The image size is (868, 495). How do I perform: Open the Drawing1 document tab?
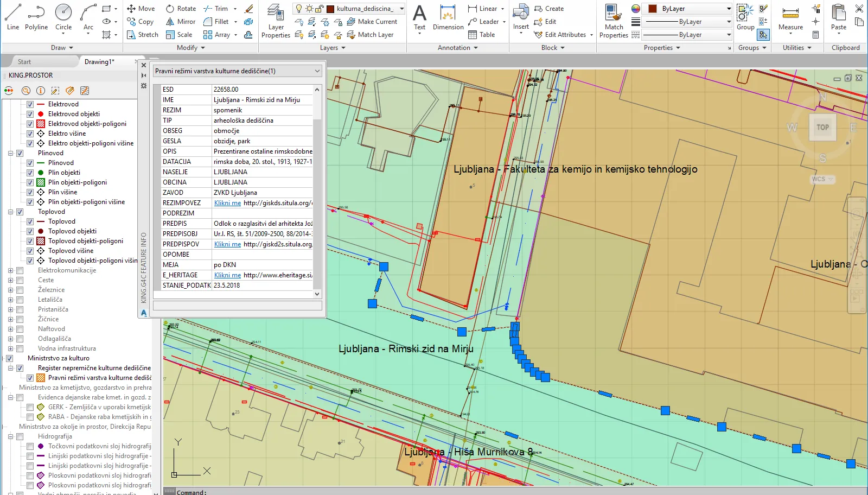pyautogui.click(x=99, y=62)
